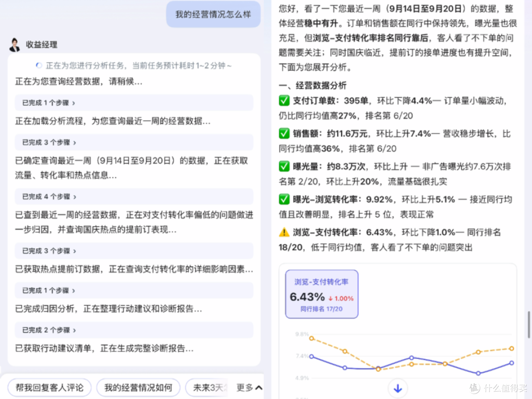532x399 pixels.
Task: Click the 收益经理 name label
Action: [x=41, y=45]
